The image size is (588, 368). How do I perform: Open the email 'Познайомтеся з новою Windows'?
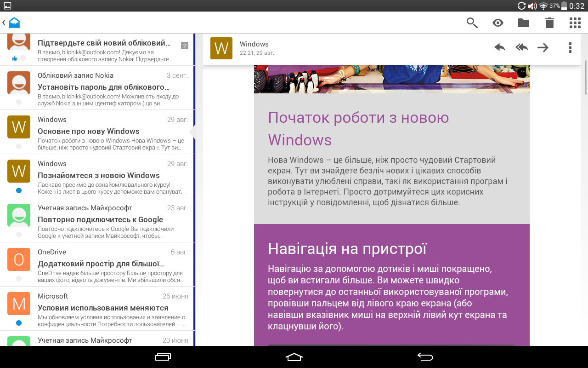96,176
